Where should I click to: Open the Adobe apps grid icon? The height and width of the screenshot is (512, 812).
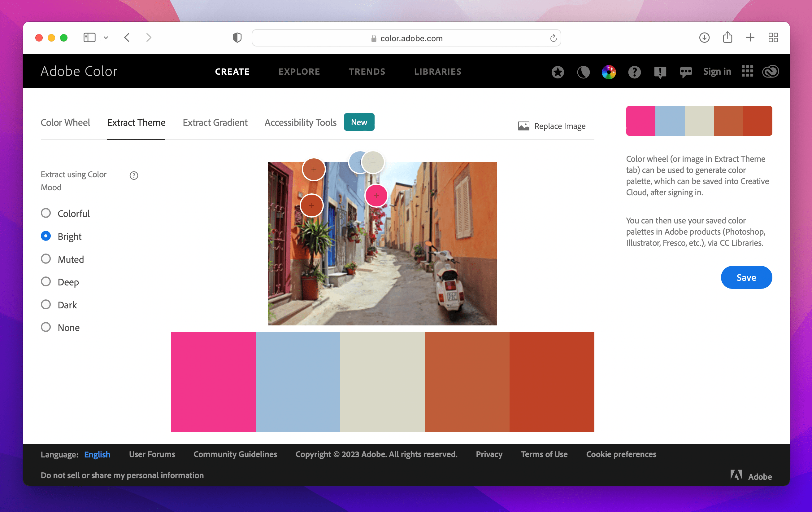click(x=747, y=72)
